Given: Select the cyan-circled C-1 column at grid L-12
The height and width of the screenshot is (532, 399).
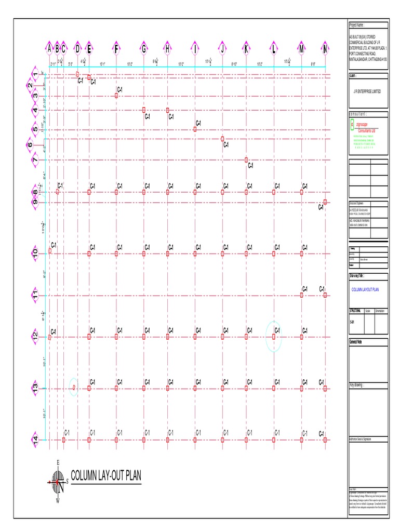Looking at the screenshot, I should pyautogui.click(x=274, y=337).
